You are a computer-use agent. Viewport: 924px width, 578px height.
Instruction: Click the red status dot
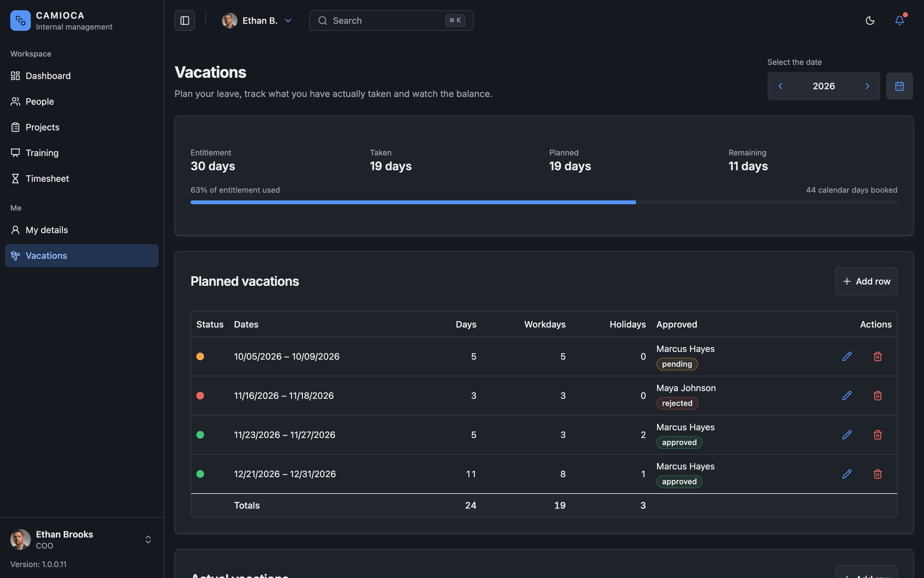click(200, 396)
